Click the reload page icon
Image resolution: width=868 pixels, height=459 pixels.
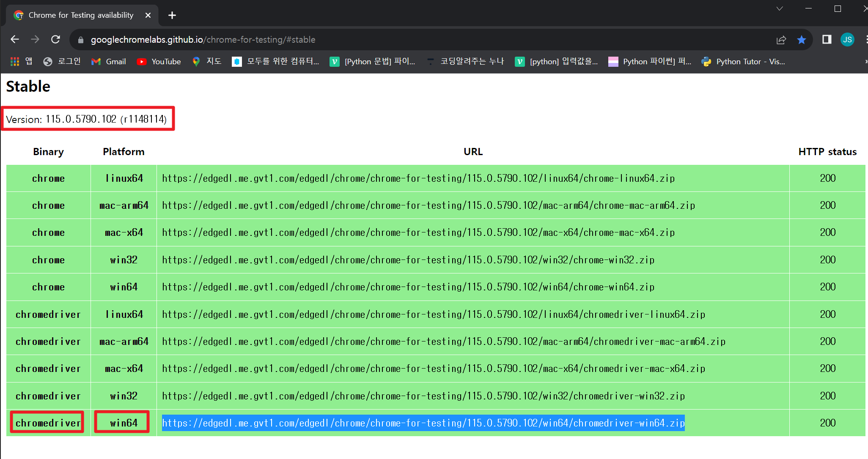(x=56, y=40)
